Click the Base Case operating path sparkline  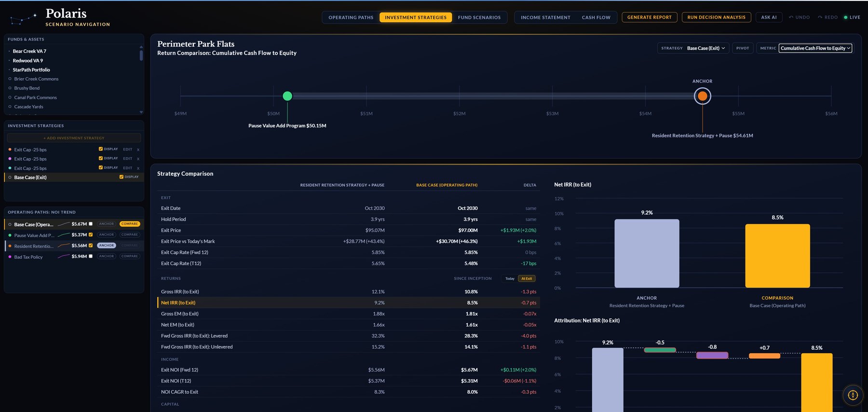(x=64, y=224)
